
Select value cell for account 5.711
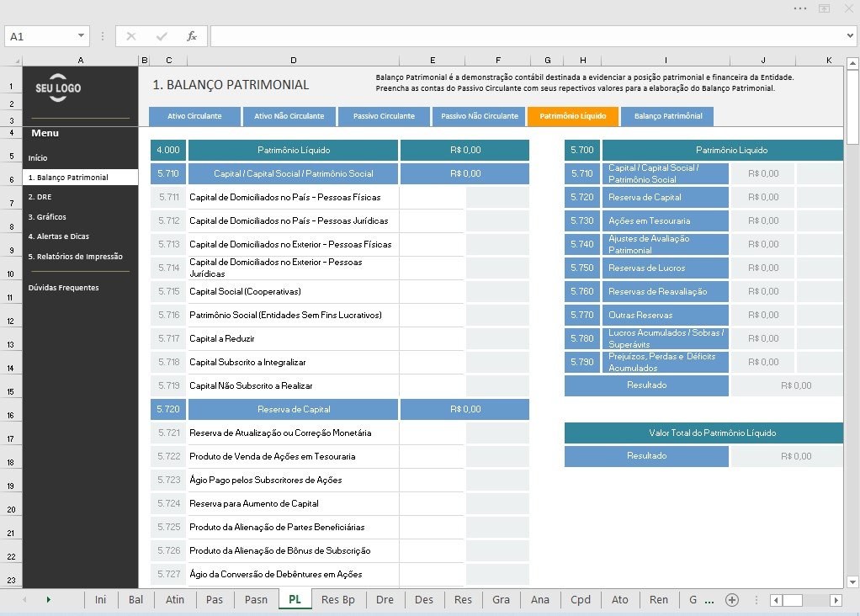pos(433,198)
